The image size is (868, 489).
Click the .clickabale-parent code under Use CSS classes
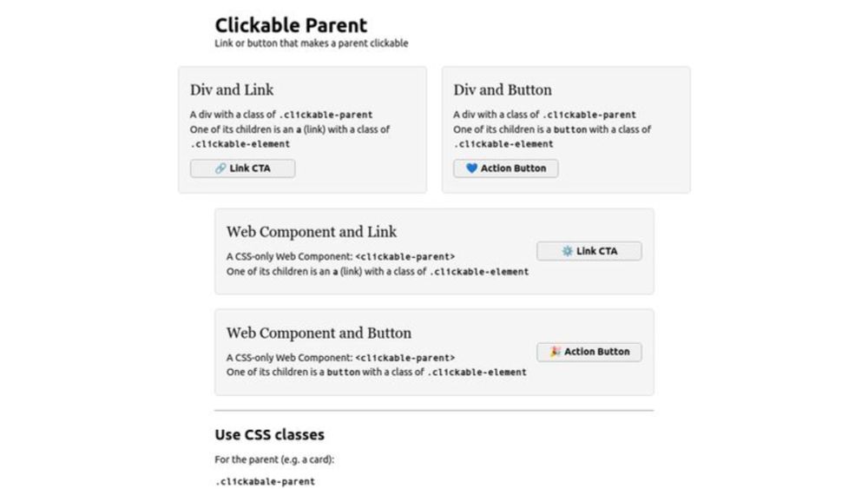pyautogui.click(x=265, y=481)
